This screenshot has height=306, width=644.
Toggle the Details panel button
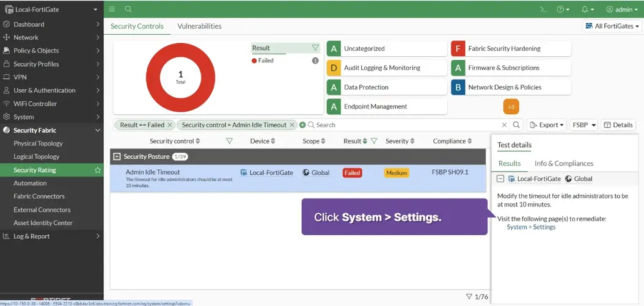[x=618, y=125]
